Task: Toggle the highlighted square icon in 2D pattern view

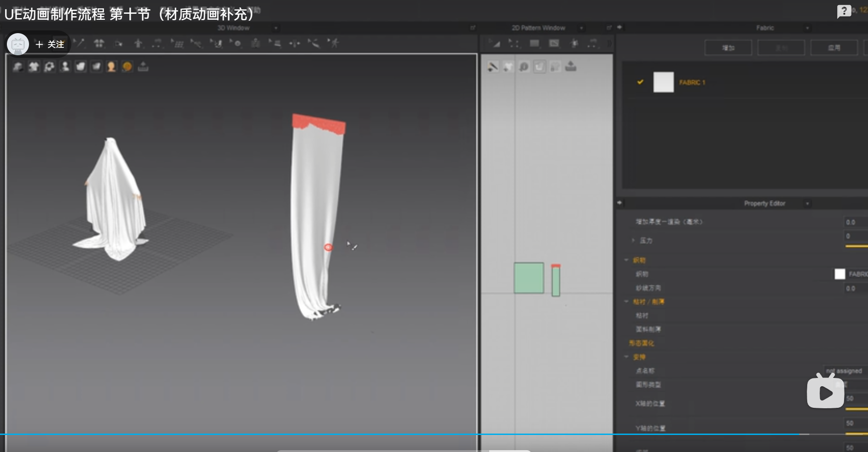Action: tap(539, 67)
